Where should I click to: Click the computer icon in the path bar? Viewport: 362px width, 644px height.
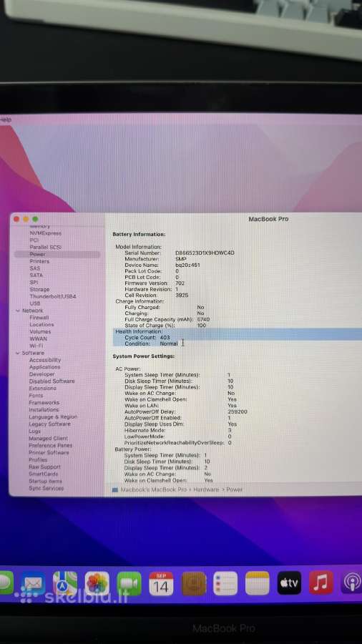click(x=115, y=489)
